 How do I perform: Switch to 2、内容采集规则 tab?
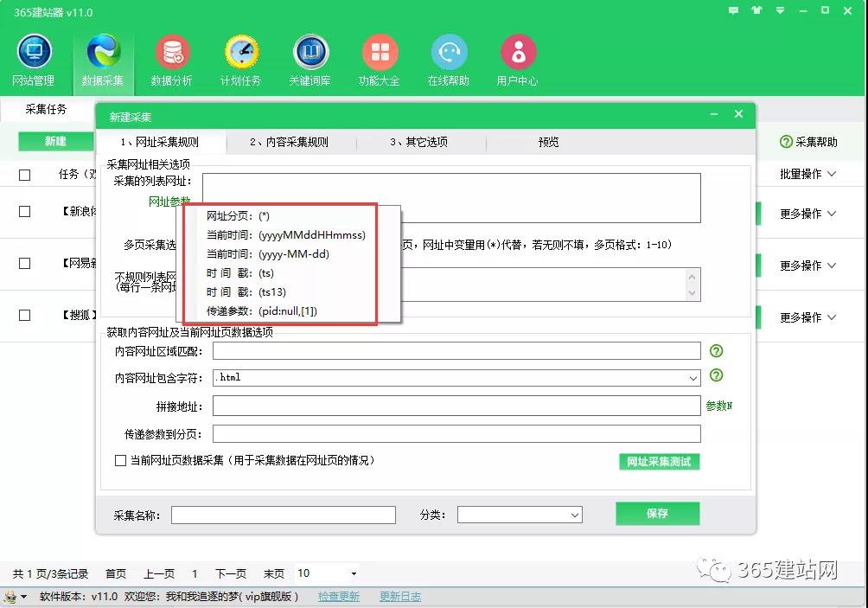[290, 143]
